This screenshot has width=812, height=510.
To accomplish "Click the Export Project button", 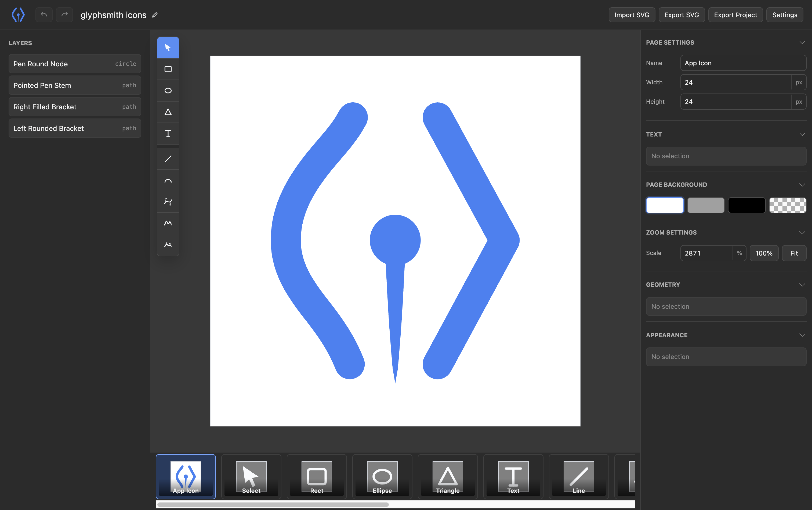I will pyautogui.click(x=735, y=15).
